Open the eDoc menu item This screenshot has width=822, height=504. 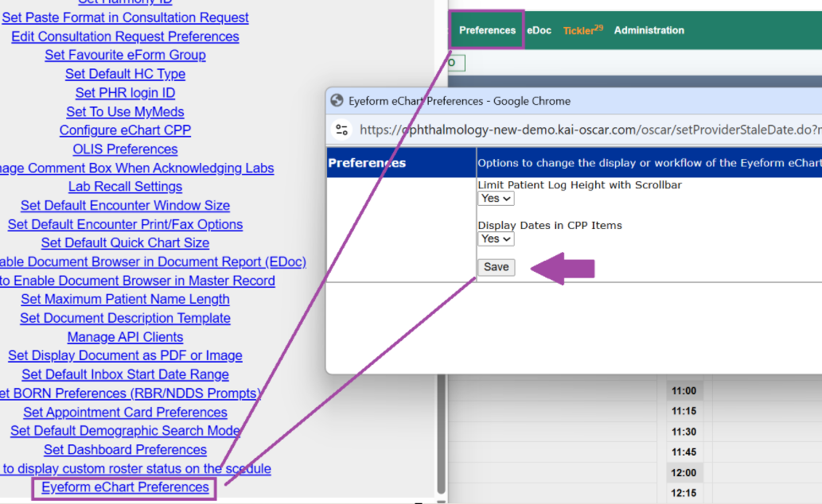[x=539, y=30]
